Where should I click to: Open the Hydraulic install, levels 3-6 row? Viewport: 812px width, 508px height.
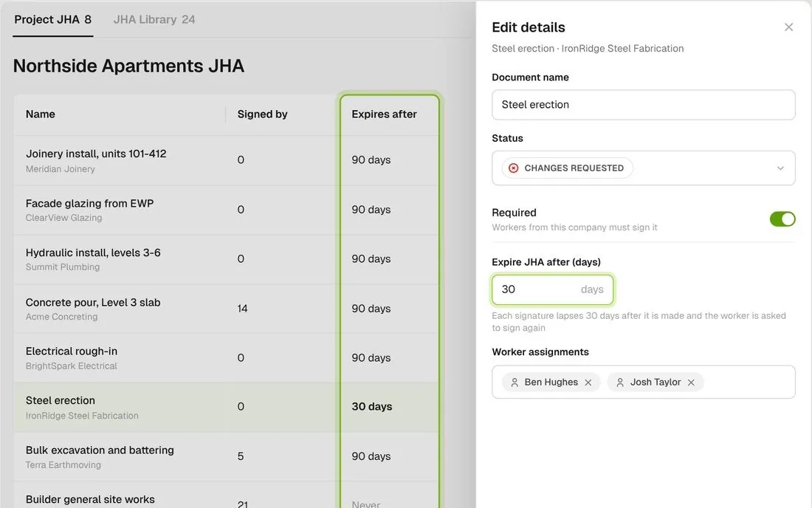(x=226, y=259)
